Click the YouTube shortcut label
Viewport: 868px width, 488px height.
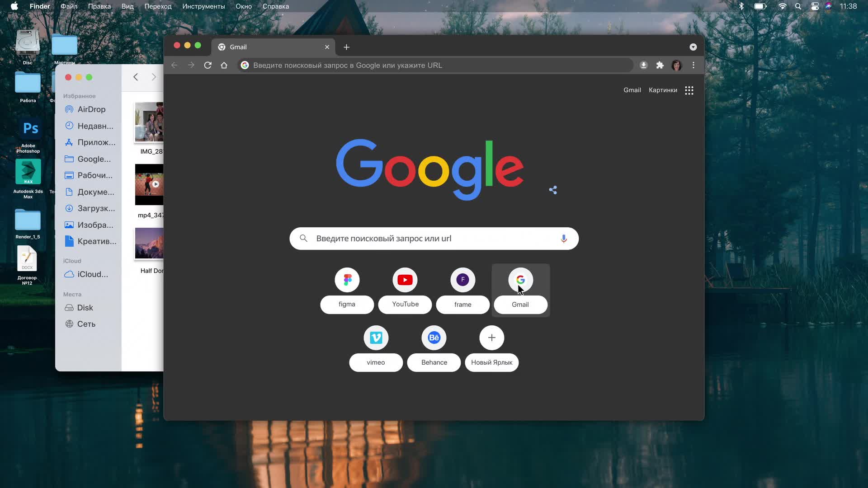pyautogui.click(x=405, y=304)
